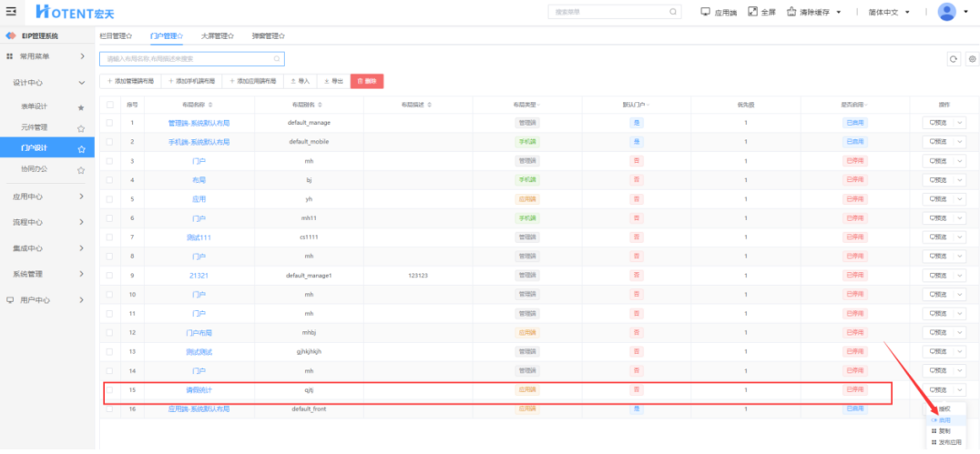This screenshot has height=454, width=980.
Task: Collapse the 设计中心 sidebar section
Action: pyautogui.click(x=82, y=83)
